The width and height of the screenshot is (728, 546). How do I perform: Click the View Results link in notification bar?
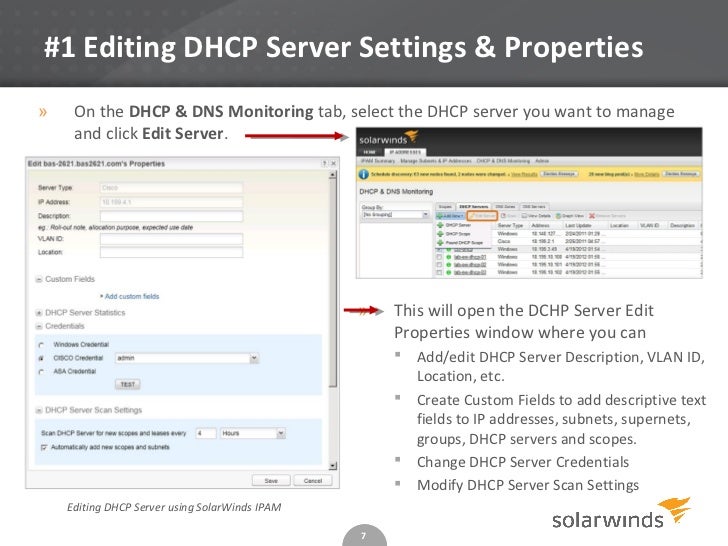click(x=524, y=174)
